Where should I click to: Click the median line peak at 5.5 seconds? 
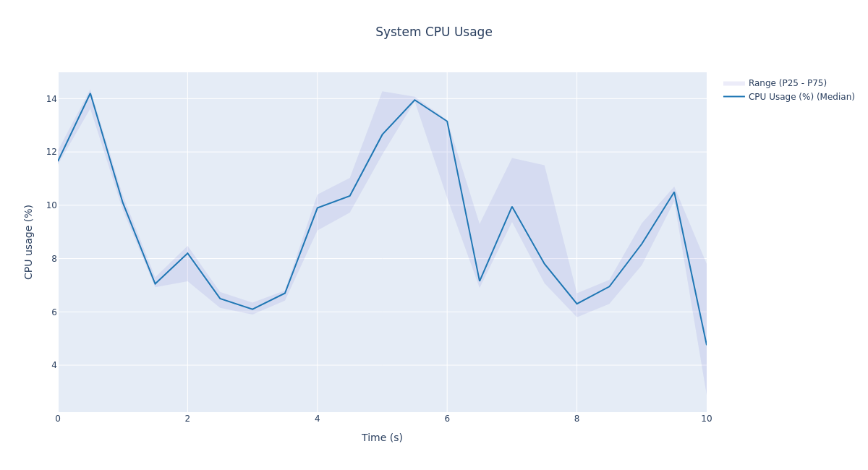point(414,100)
